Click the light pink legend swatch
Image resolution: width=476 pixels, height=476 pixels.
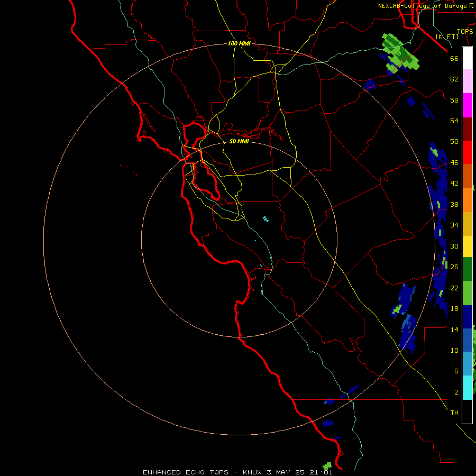click(x=467, y=81)
